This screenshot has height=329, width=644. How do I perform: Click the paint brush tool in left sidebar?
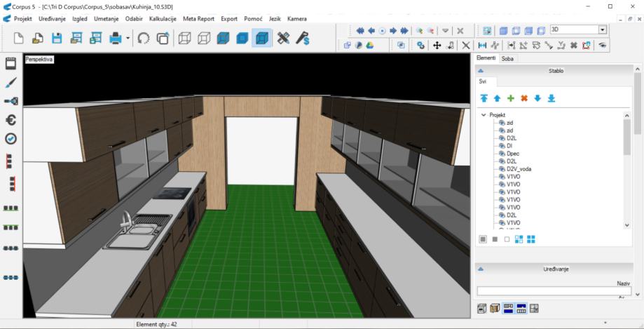click(11, 83)
